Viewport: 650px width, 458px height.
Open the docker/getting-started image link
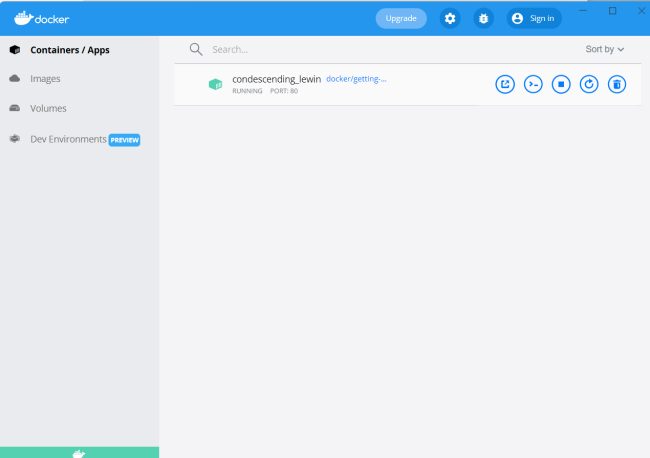[356, 79]
